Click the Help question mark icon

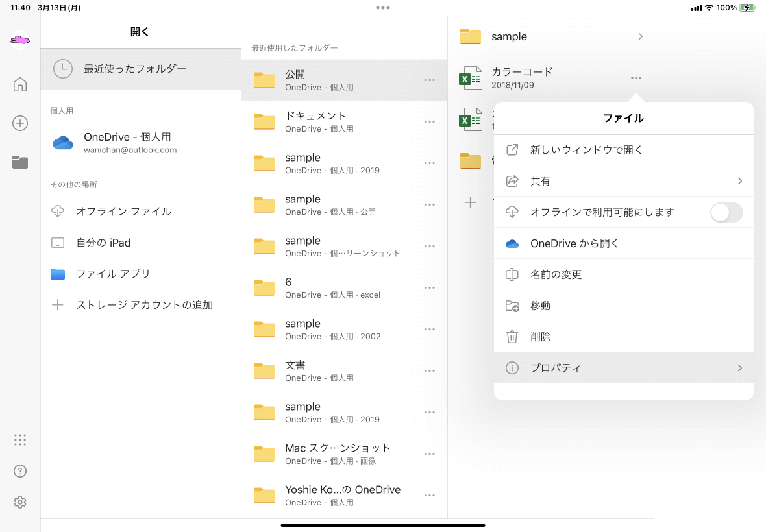click(x=20, y=471)
